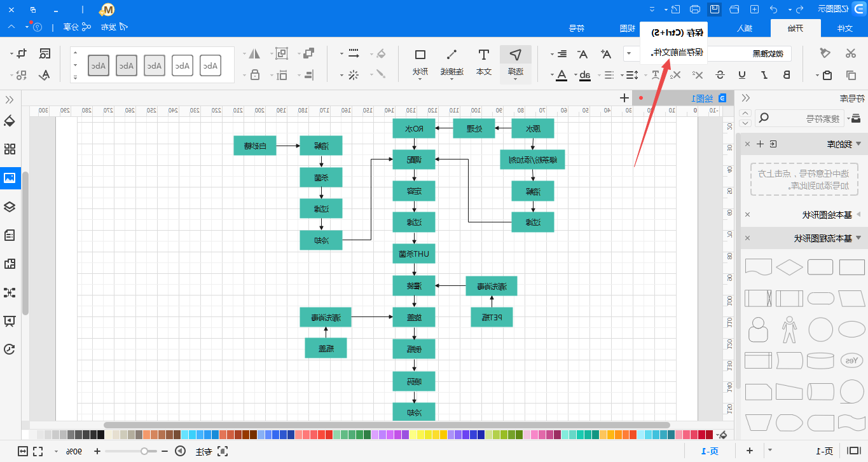Click the 分享 (Share) button
Viewport: 868px width, 462px height.
(x=76, y=27)
